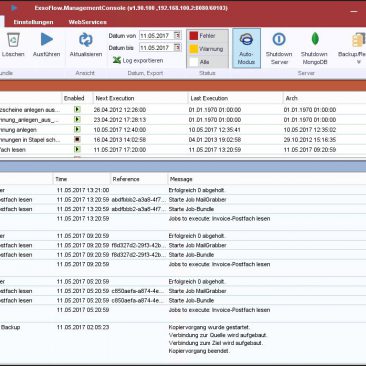Select message Kopiervorgang wurde gestartet
The width and height of the screenshot is (366, 366).
[x=209, y=327]
